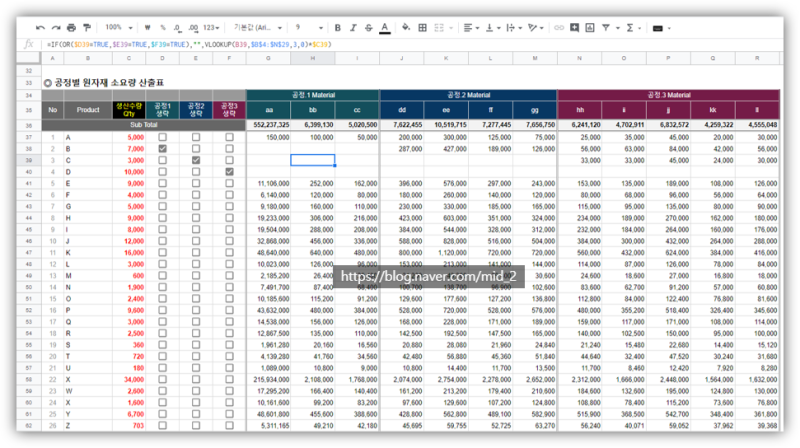The image size is (800, 448).
Task: Select value 215,934,000 cell
Action: (268, 379)
